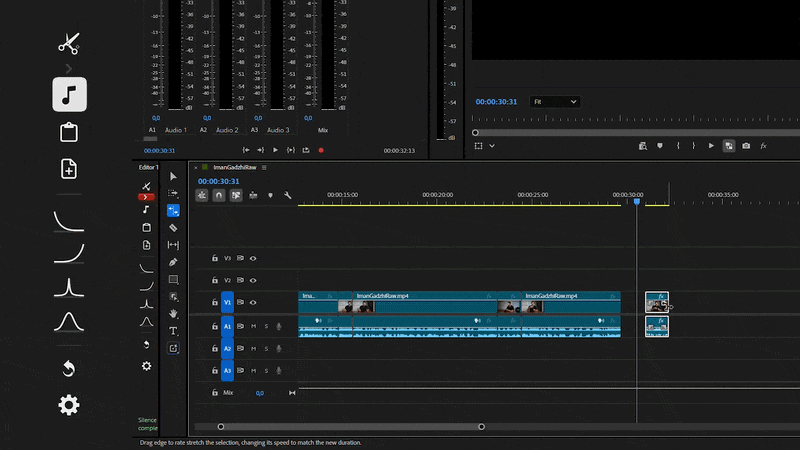Toggle V1 track targeting button
Screen dimensions: 800x450
[228, 303]
